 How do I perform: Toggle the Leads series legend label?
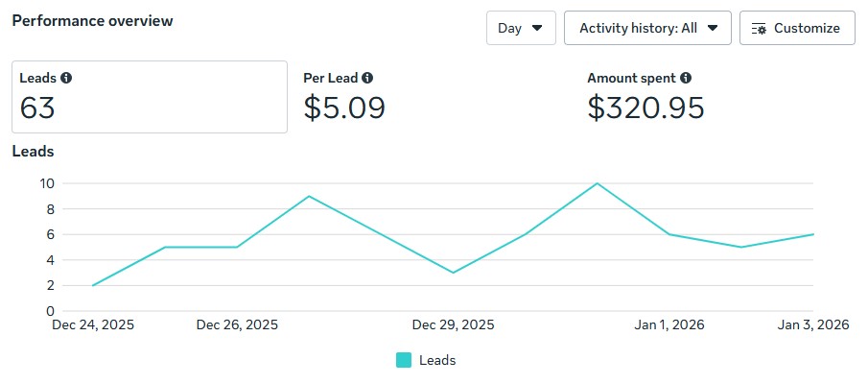(x=437, y=361)
